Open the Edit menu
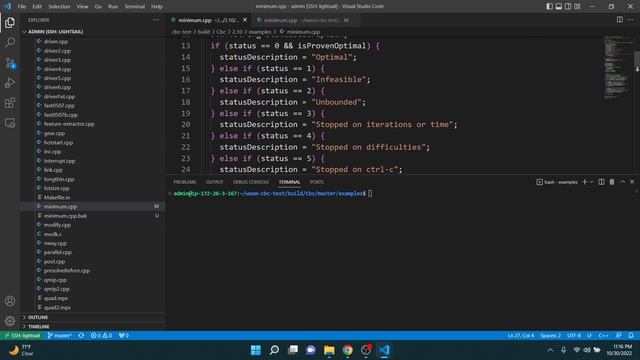 click(37, 7)
